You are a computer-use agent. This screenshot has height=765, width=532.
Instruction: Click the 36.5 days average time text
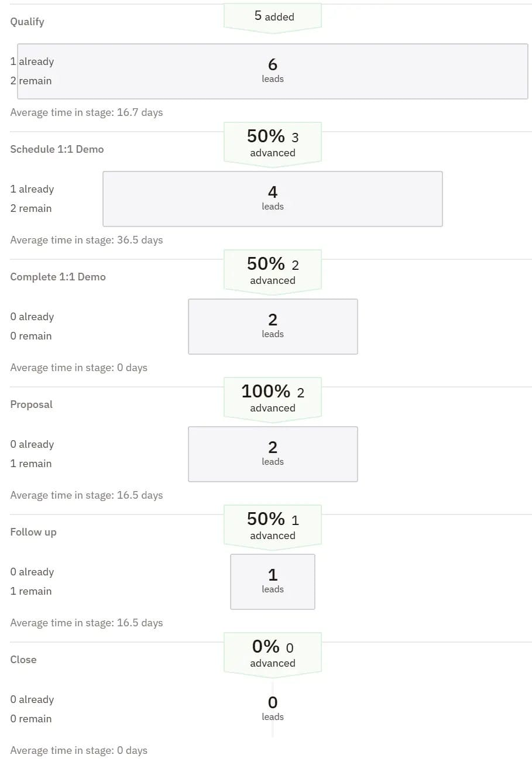87,240
